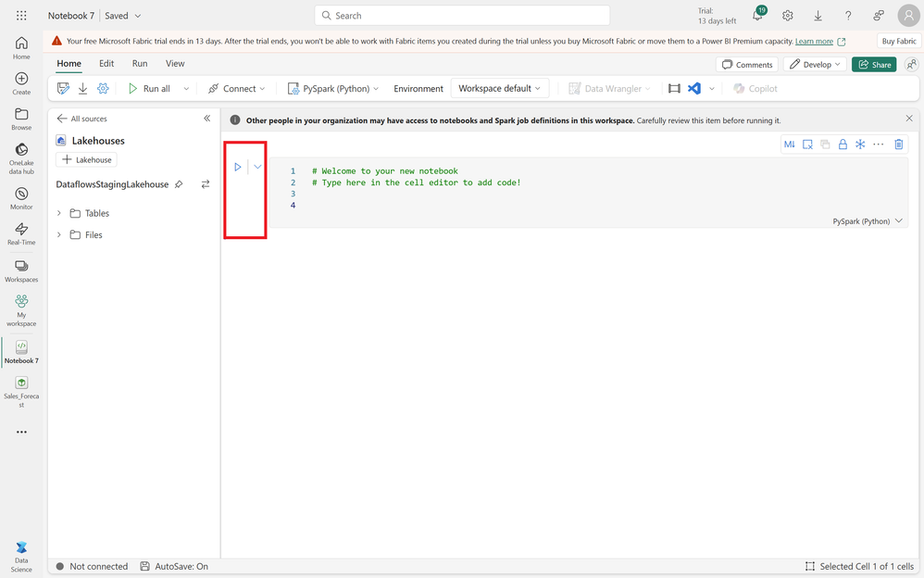Open Sales_Forecast item in sidebar
This screenshot has width=924, height=578.
(21, 392)
